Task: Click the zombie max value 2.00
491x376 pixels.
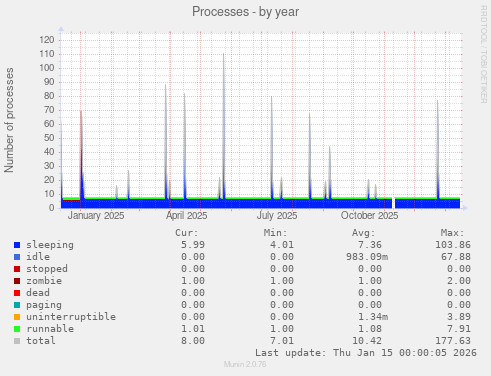Action: click(459, 281)
